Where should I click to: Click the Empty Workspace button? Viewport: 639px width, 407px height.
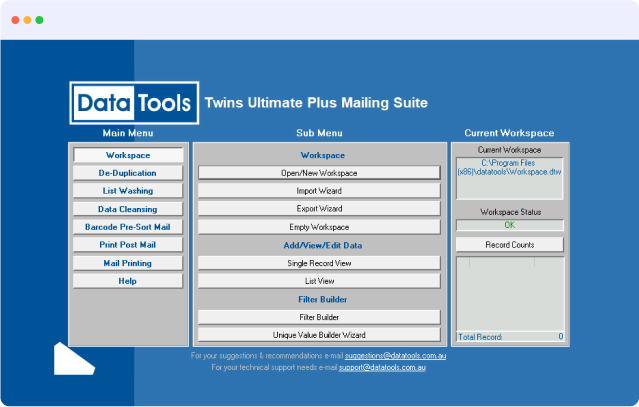319,227
